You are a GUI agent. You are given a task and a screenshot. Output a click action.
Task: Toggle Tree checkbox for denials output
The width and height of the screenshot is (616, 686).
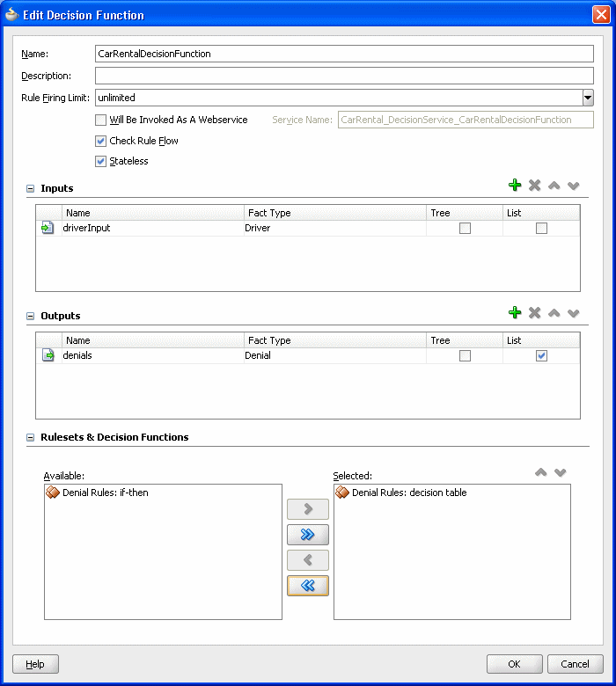coord(465,355)
